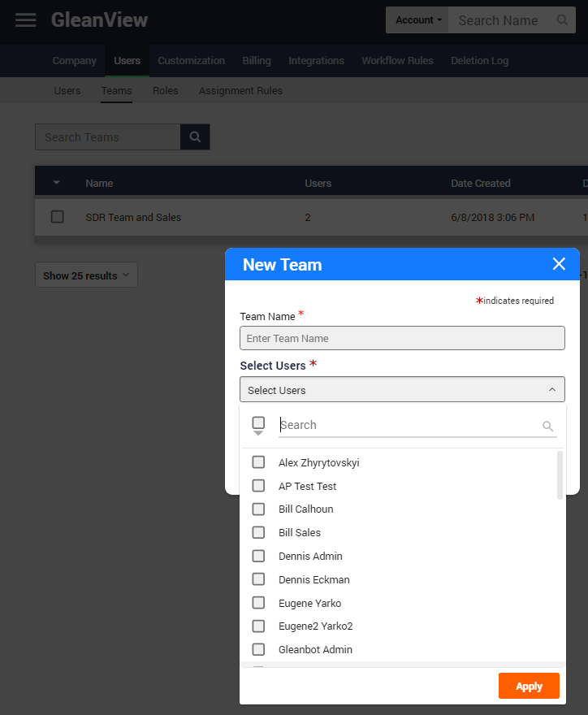Click the search magnifier in top bar
The height and width of the screenshot is (715, 588).
tap(562, 20)
